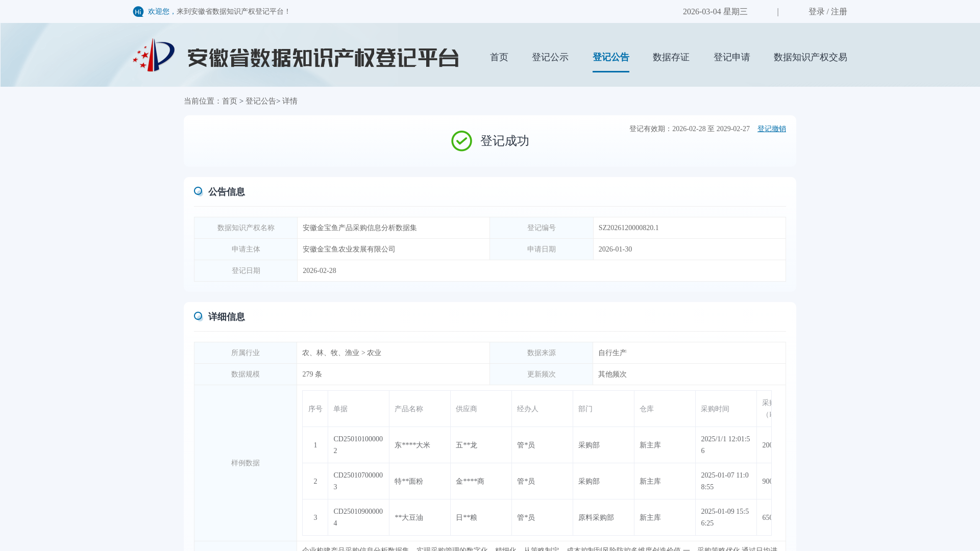This screenshot has width=980, height=551.
Task: Click purchase time 2025/1/1 12:01:56
Action: [x=726, y=445]
